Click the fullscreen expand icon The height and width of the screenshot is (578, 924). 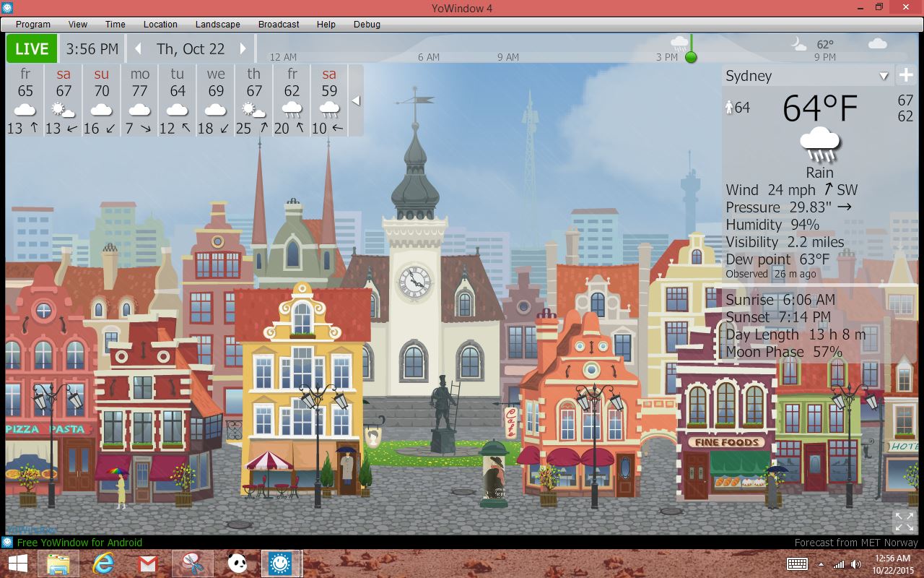click(x=904, y=521)
